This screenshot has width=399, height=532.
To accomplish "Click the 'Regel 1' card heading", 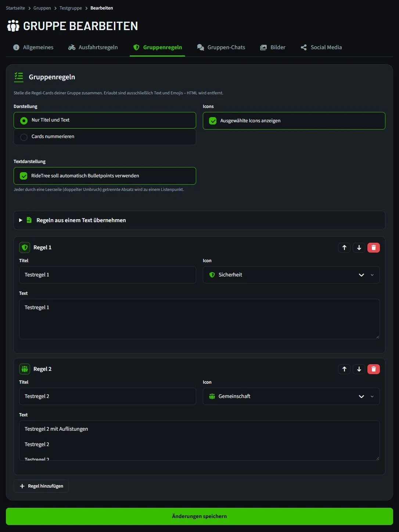I will click(x=43, y=247).
